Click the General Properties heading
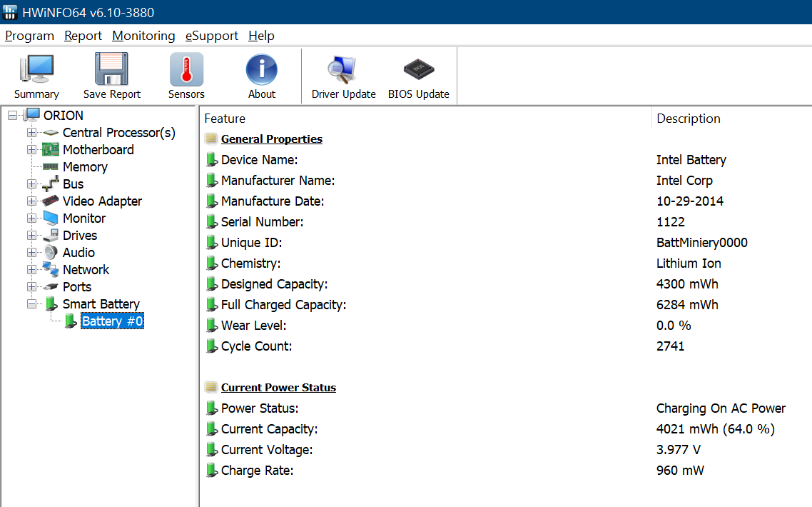This screenshot has width=812, height=507. coord(271,139)
